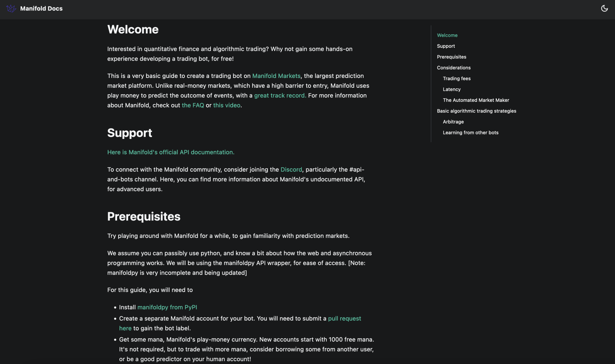615x364 pixels.
Task: Open the FAQ link
Action: (x=193, y=105)
